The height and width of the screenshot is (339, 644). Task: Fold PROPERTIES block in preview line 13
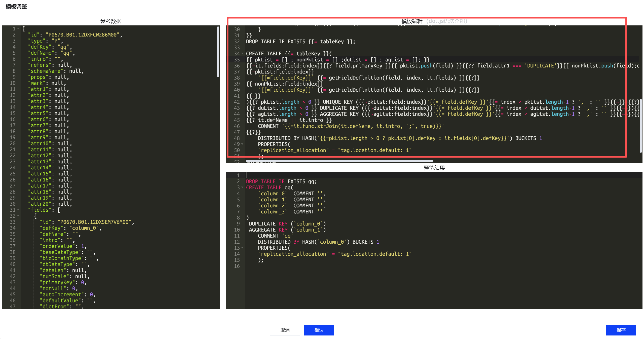point(242,248)
